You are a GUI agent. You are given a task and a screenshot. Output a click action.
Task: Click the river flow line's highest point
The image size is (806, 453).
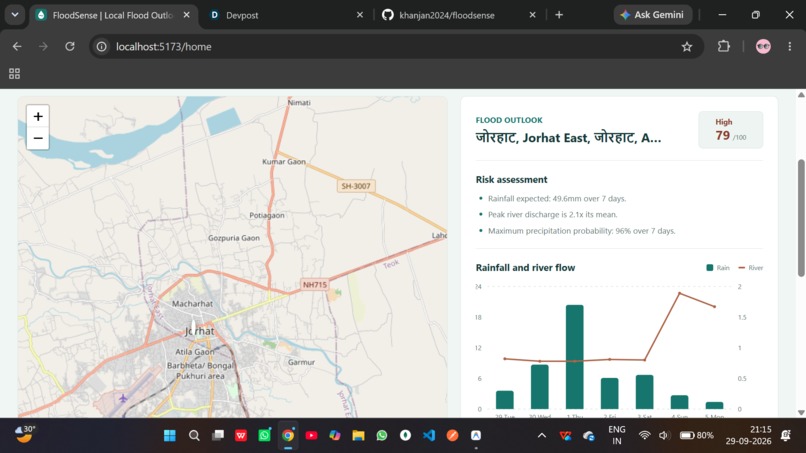[680, 294]
